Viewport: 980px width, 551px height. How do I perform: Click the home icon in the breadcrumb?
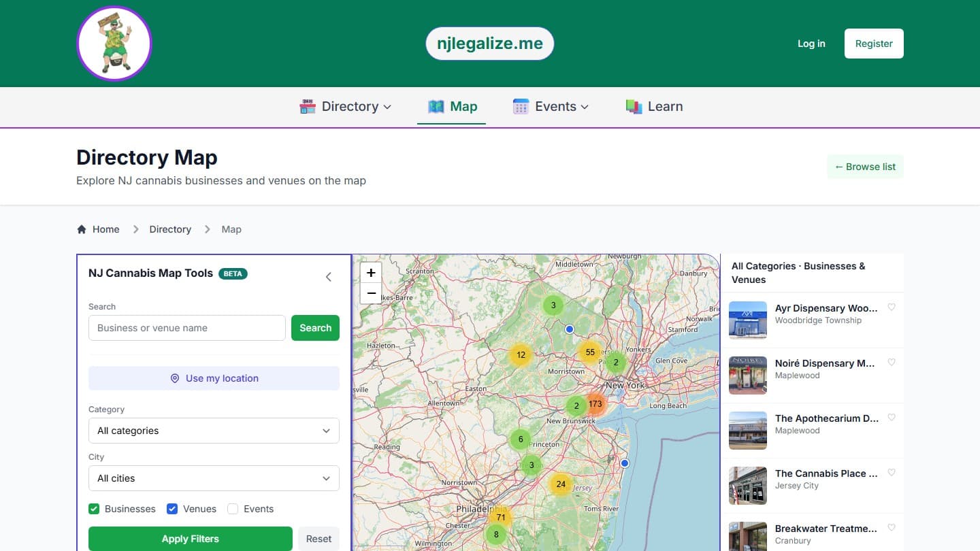coord(82,229)
